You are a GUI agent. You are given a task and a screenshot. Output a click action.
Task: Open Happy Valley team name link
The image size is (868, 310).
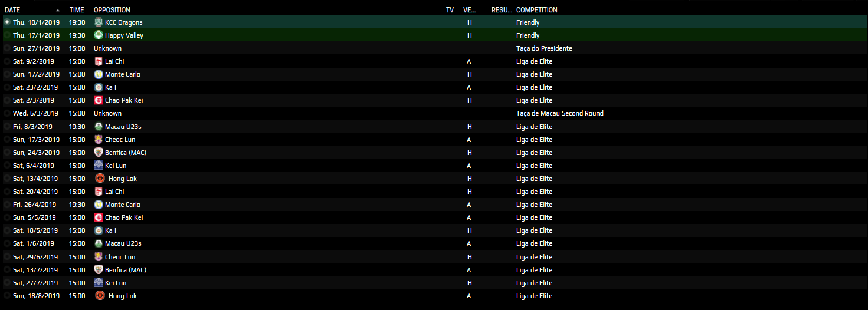tap(124, 35)
